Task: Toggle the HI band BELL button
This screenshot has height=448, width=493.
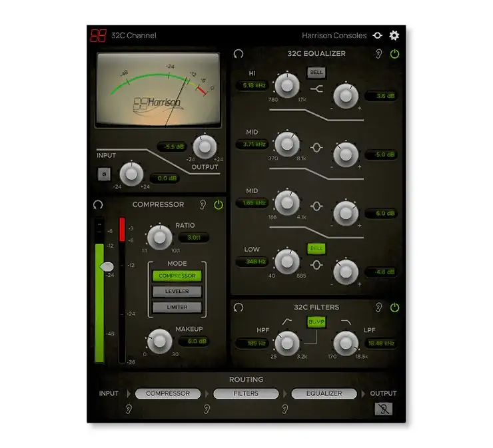Action: [x=316, y=73]
